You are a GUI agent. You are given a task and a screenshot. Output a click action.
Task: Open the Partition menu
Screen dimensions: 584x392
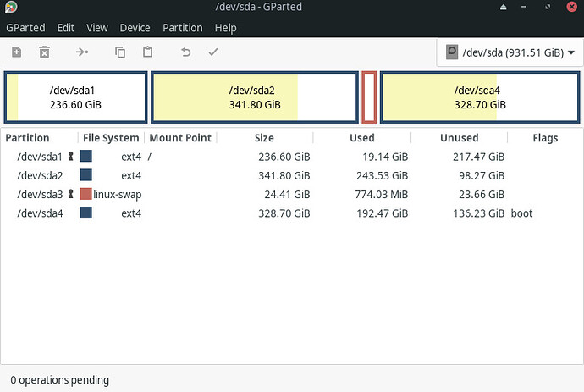coord(183,28)
